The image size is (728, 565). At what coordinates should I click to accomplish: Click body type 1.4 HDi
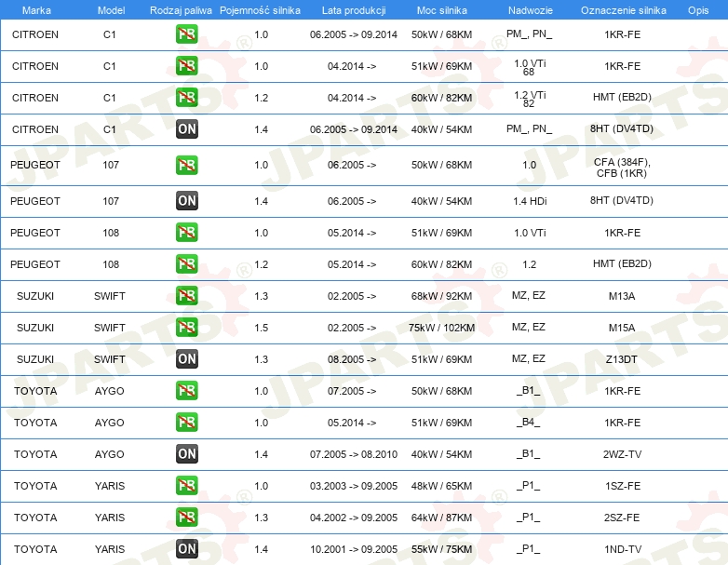(x=530, y=201)
